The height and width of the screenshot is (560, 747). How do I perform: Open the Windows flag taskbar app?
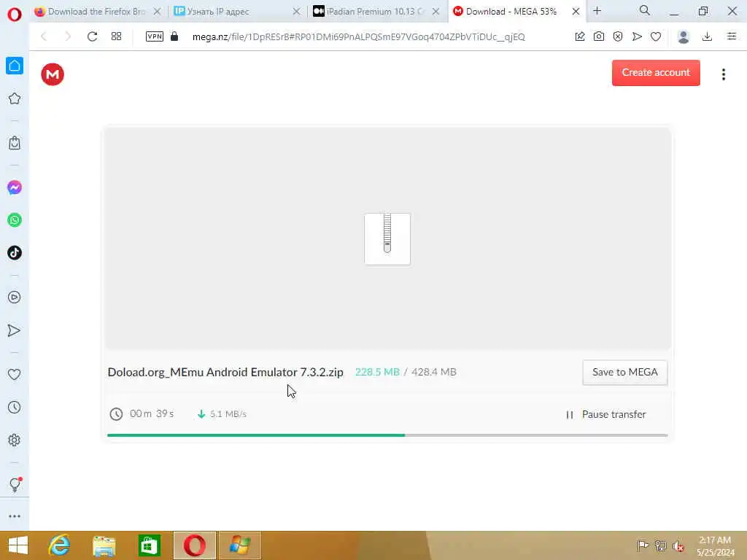239,545
